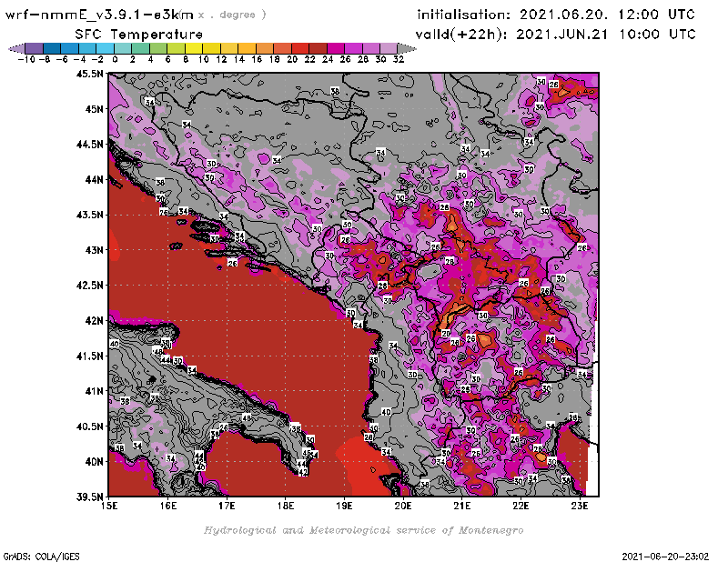Click the '32' legend scale value

399,59
